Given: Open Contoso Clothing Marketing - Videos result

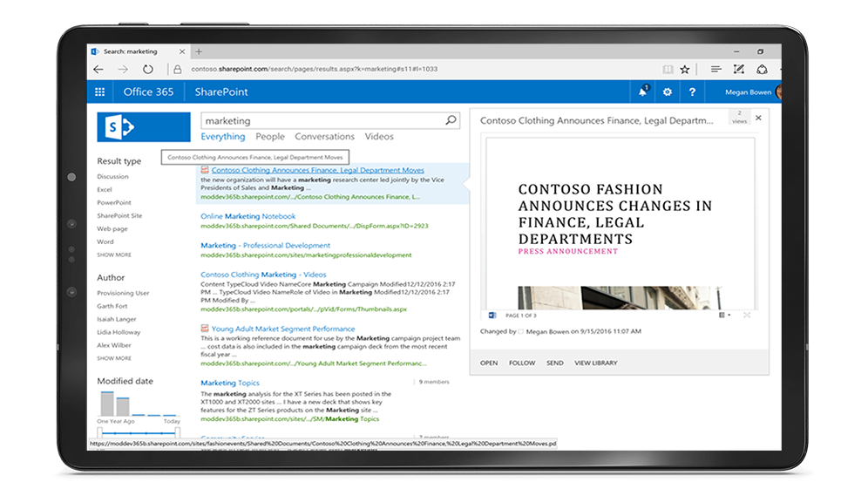Looking at the screenshot, I should pos(263,275).
